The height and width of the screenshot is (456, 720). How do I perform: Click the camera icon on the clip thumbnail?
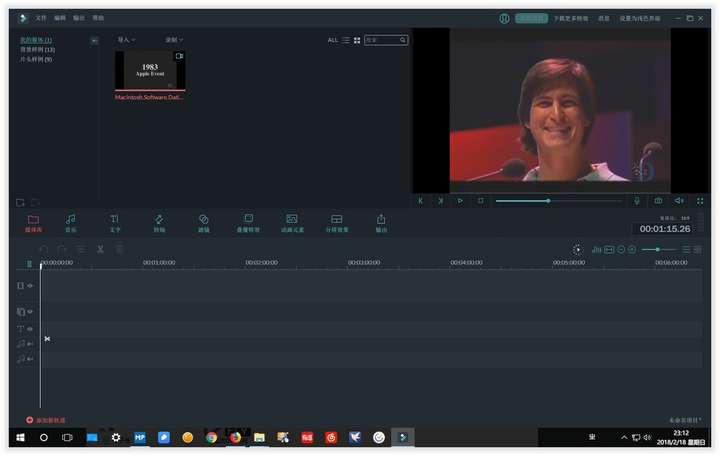tap(179, 56)
